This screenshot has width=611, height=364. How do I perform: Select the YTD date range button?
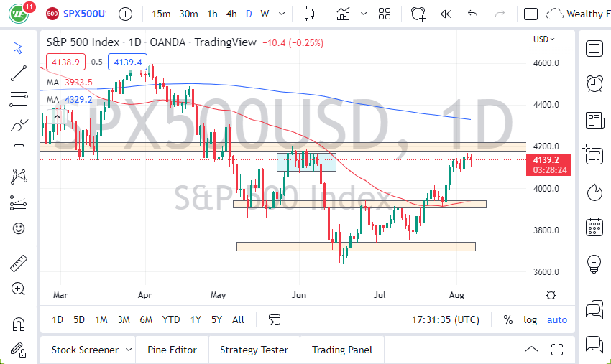pos(171,319)
